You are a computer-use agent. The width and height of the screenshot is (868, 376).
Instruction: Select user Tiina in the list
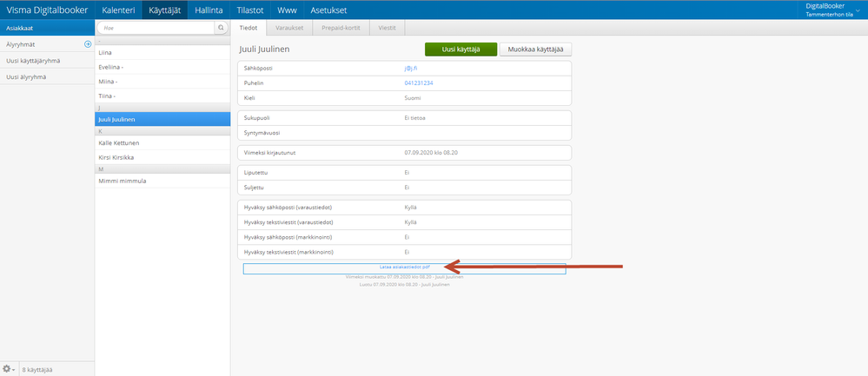click(162, 96)
